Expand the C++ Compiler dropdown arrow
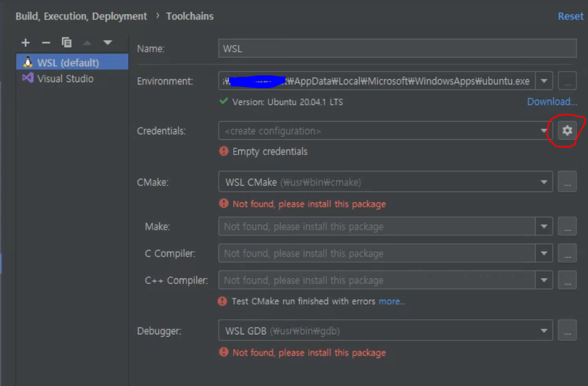This screenshot has width=588, height=386. 544,280
